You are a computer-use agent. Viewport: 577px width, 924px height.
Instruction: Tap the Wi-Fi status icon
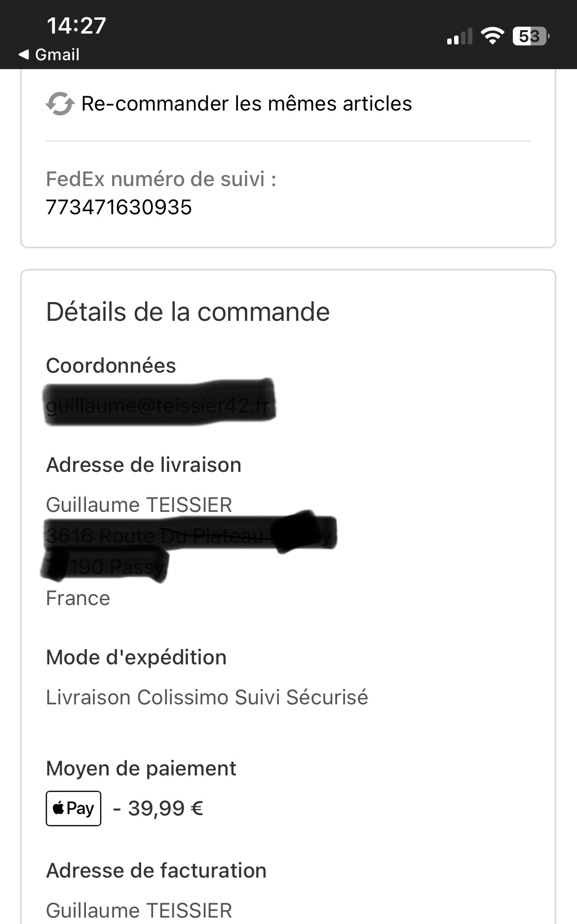[x=492, y=36]
